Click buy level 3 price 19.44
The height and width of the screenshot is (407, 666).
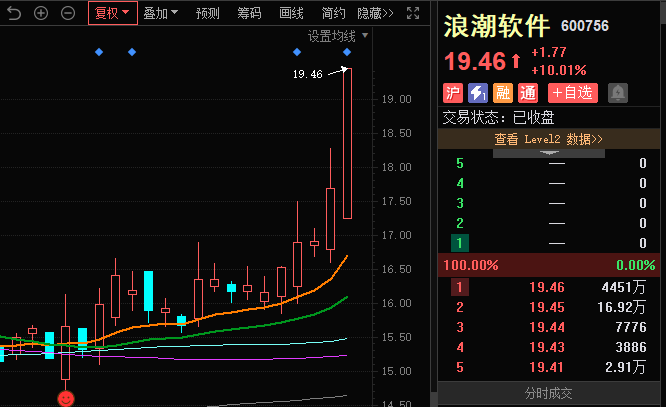coord(547,327)
